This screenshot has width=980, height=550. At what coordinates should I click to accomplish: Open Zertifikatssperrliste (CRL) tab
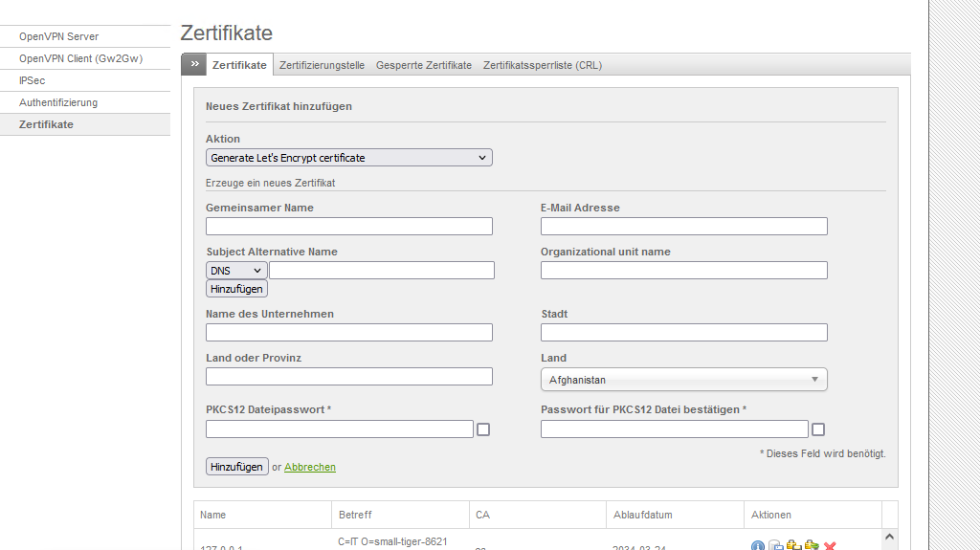[x=542, y=65]
